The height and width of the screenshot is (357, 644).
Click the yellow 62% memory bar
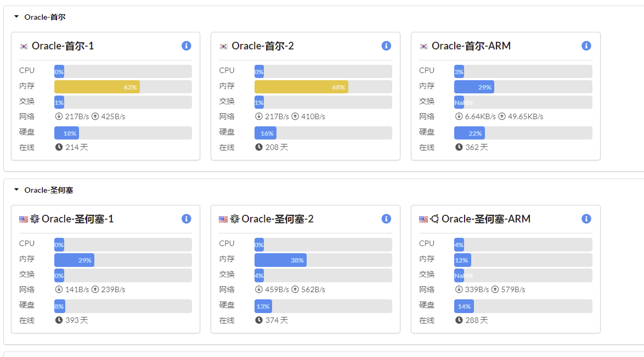(x=97, y=87)
